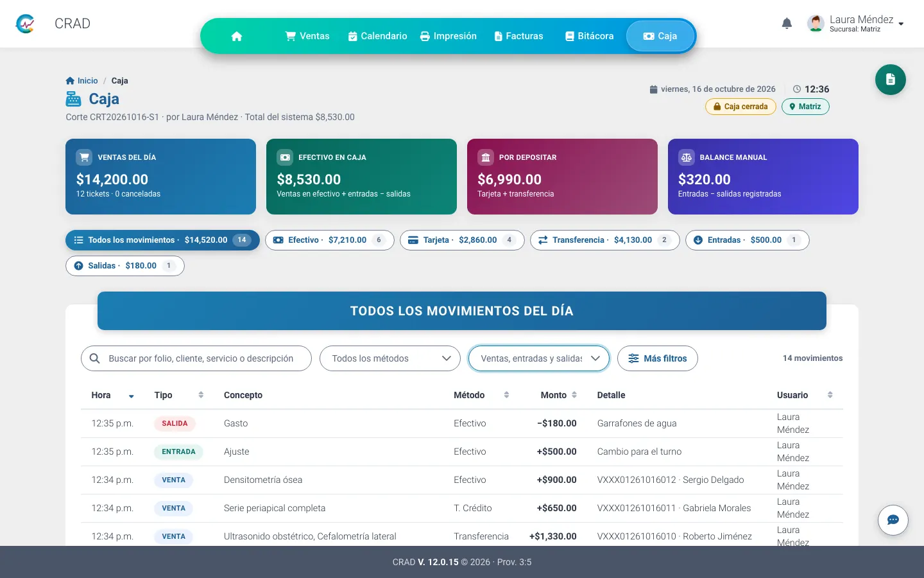Filter movements by Entradas
924x578 pixels.
click(x=748, y=240)
